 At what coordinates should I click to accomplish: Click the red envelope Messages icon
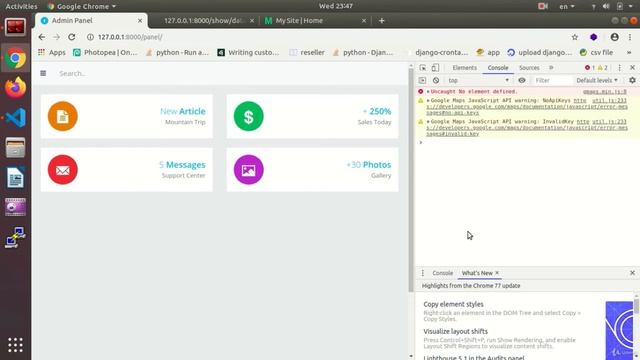tap(62, 170)
